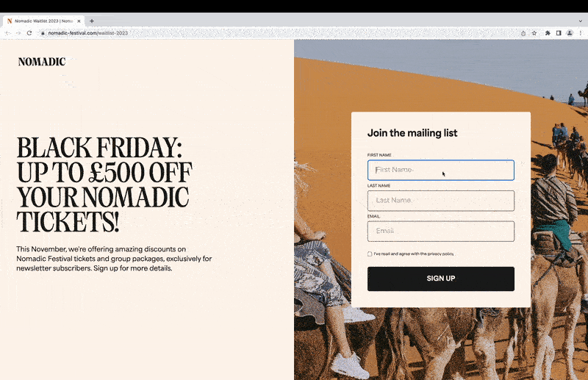Image resolution: width=588 pixels, height=380 pixels.
Task: Open a new tab with the plus button
Action: (92, 21)
